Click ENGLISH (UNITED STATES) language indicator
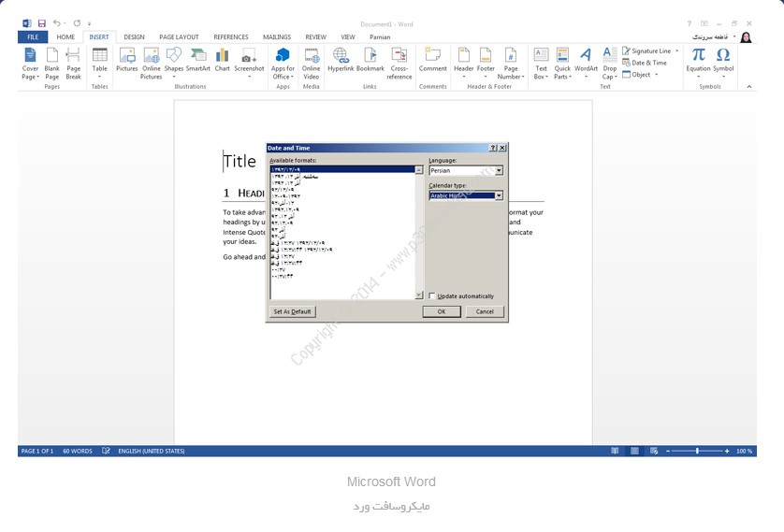 151,451
